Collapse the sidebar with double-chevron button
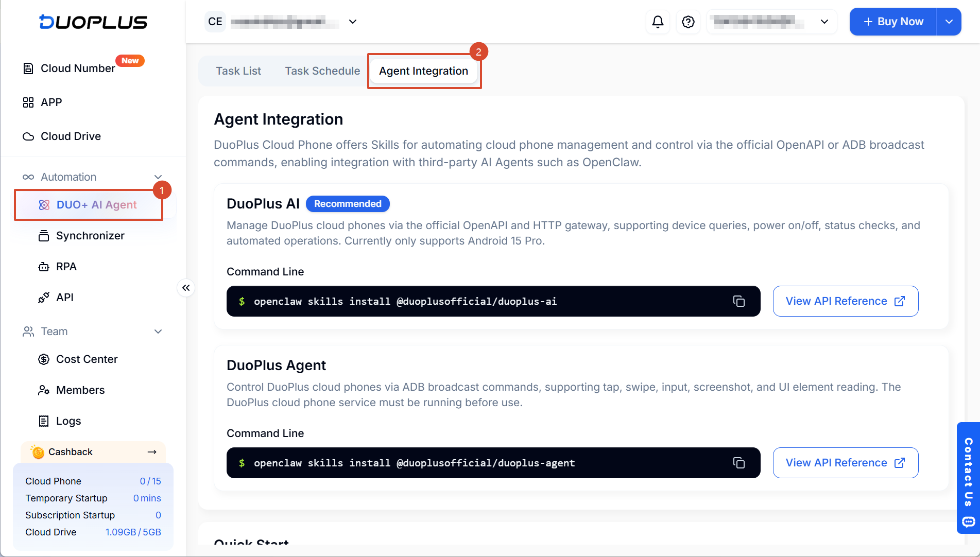Viewport: 980px width, 557px height. point(186,288)
